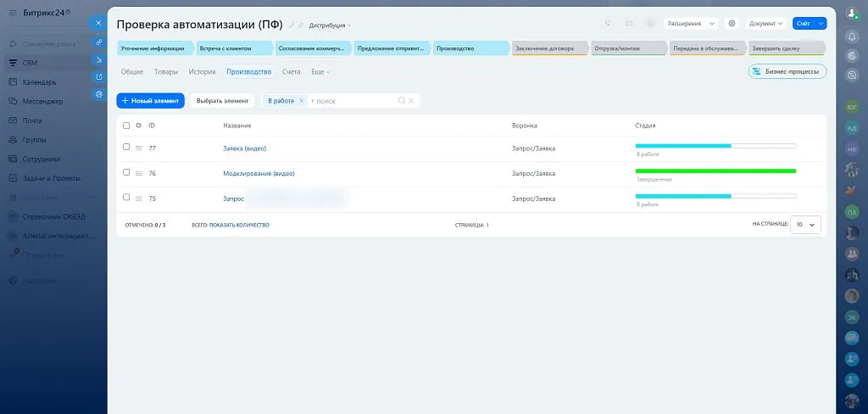Image resolution: width=868 pixels, height=414 pixels.
Task: Remove the 'В работе' filter chip
Action: pos(301,101)
